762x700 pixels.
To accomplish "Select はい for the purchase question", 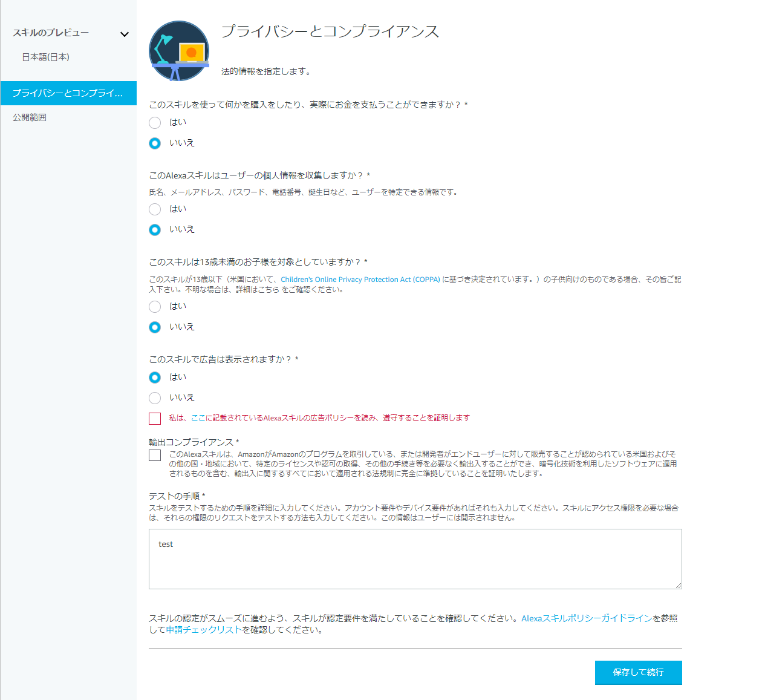I will pos(155,123).
